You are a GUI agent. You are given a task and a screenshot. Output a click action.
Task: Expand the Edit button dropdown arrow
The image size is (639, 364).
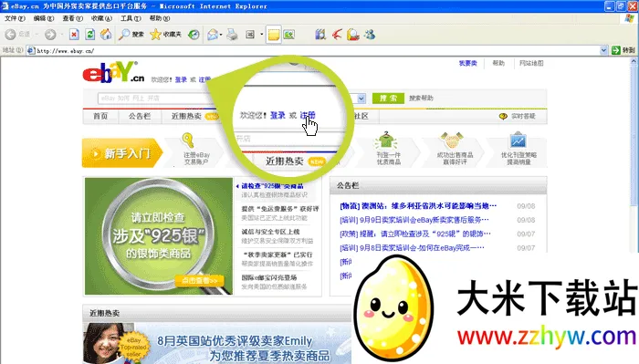tap(261, 35)
